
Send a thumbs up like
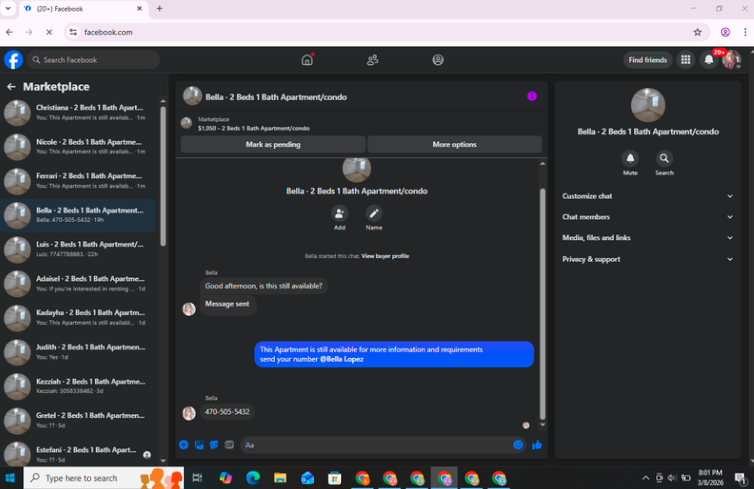click(x=537, y=445)
